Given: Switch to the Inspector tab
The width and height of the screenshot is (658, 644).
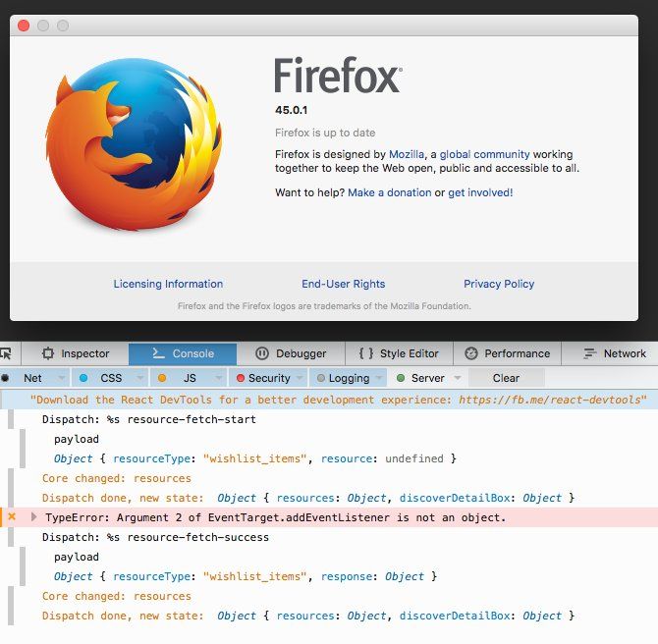Looking at the screenshot, I should [76, 353].
